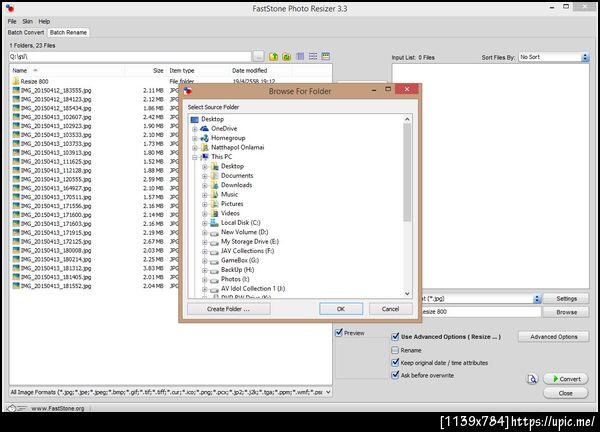The height and width of the screenshot is (432, 600).
Task: Click the source path input field
Action: [x=130, y=57]
